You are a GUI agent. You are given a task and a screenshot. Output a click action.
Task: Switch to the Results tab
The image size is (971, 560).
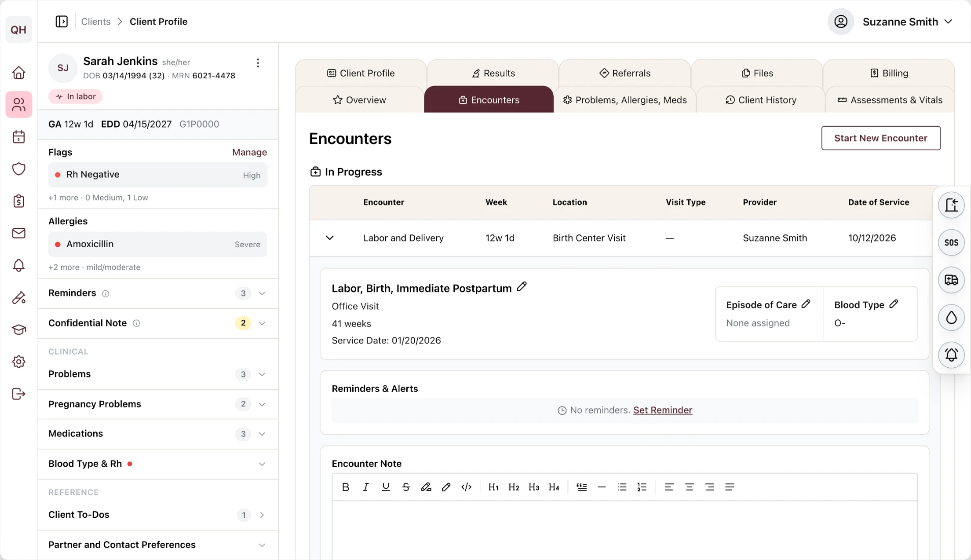493,73
